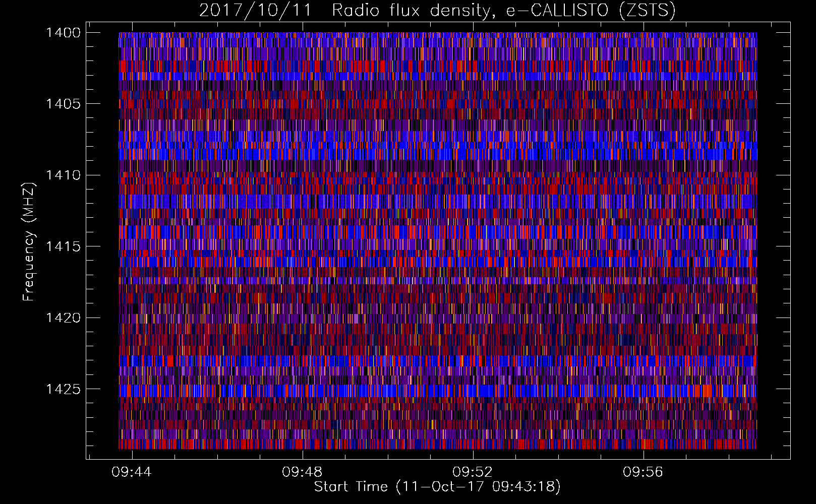The image size is (816, 504).
Task: Click the 1405 frequency tick label
Action: [63, 104]
